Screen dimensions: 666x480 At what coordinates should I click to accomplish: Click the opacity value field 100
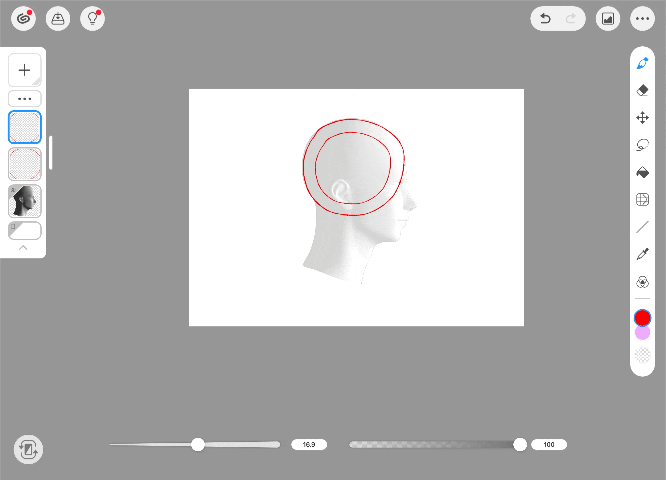[549, 445]
